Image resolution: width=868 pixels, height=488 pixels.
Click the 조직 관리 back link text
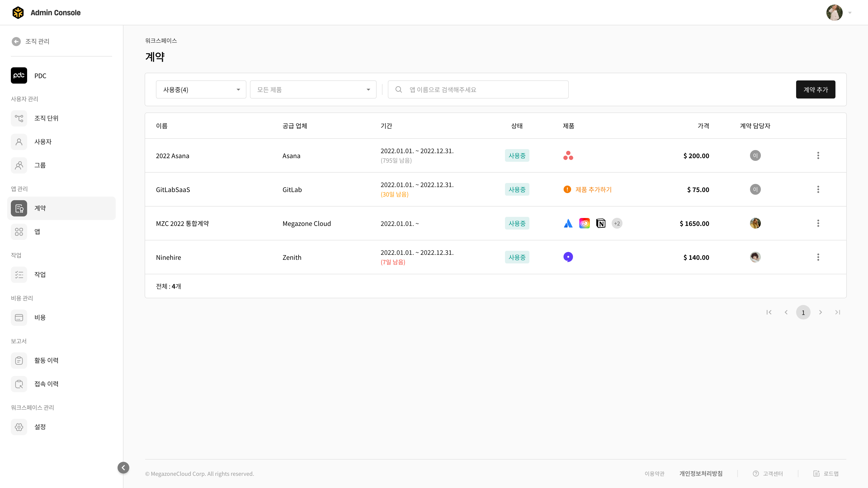(x=37, y=41)
